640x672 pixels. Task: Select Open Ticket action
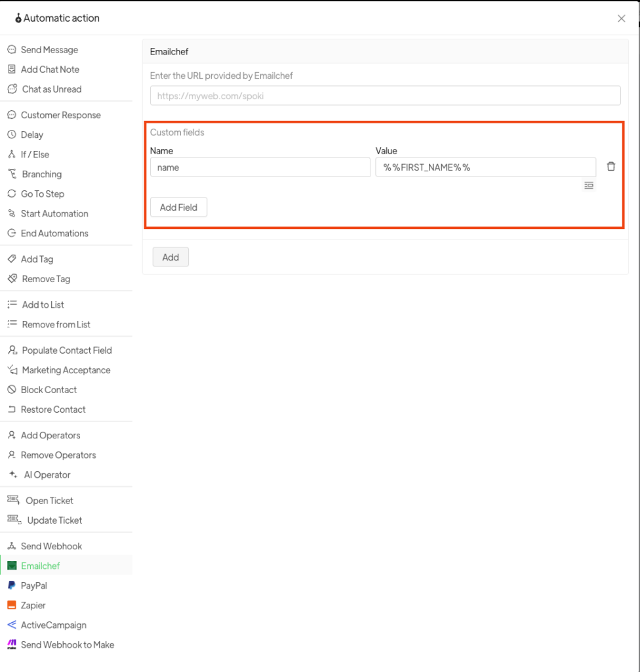click(49, 501)
